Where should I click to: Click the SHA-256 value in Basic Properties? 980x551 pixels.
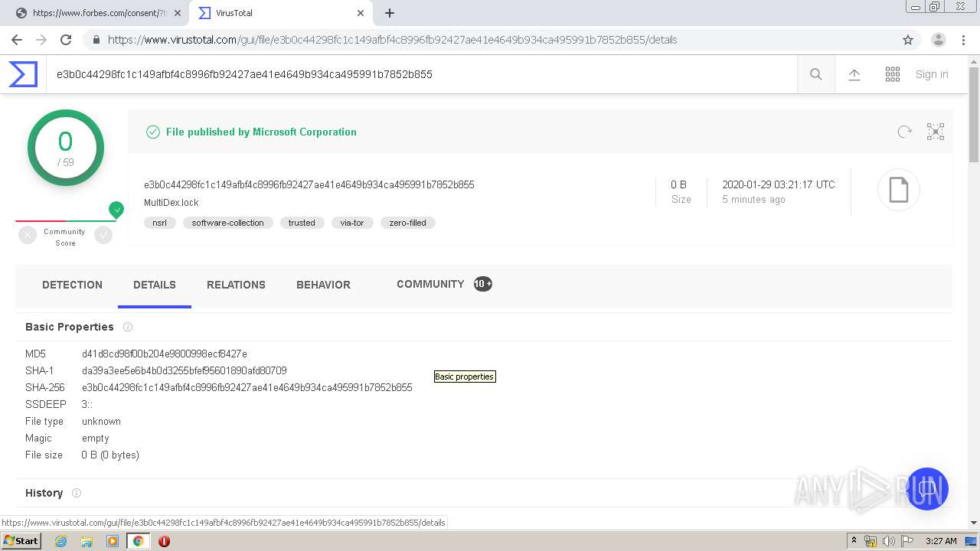(x=247, y=387)
